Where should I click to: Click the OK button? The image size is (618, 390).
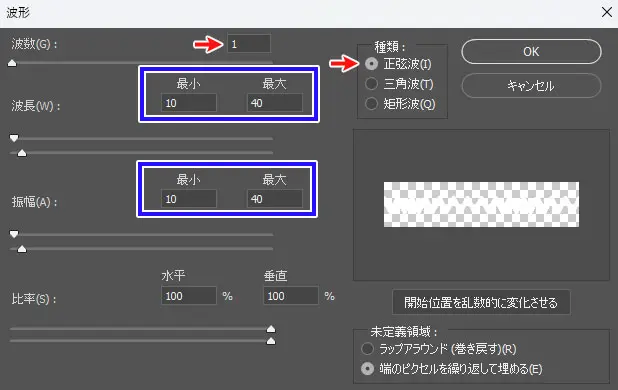tap(531, 52)
